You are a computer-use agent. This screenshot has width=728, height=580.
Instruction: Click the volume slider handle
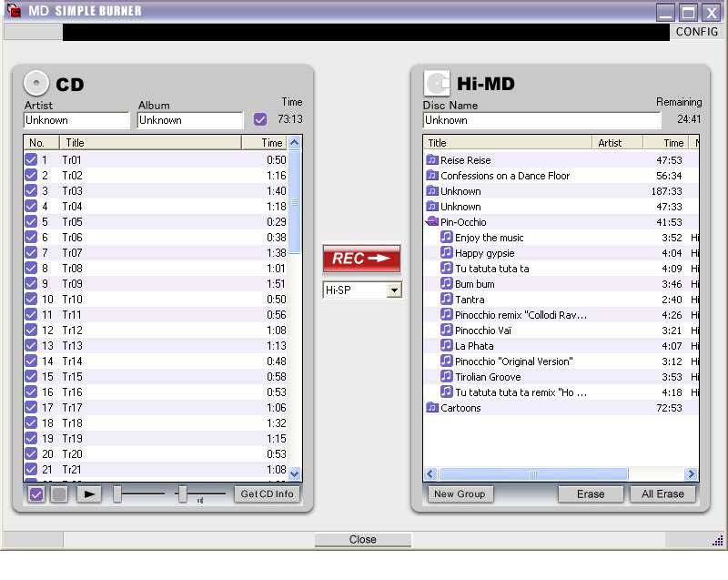click(183, 494)
